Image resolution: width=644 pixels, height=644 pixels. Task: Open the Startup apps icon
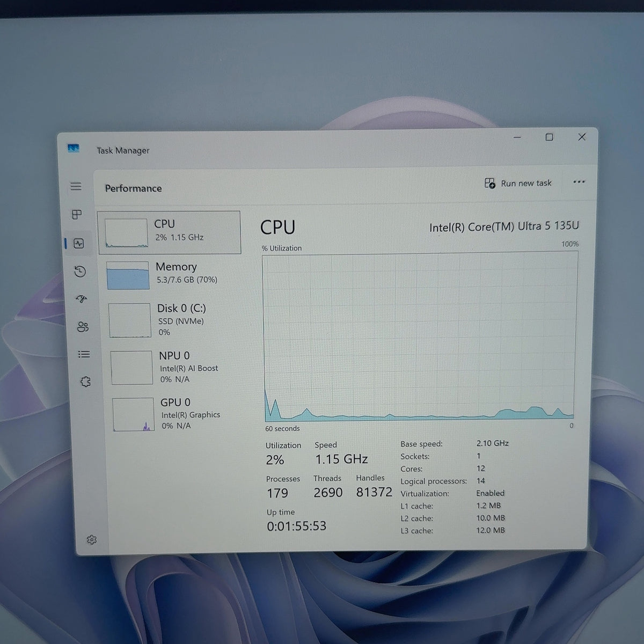82,299
